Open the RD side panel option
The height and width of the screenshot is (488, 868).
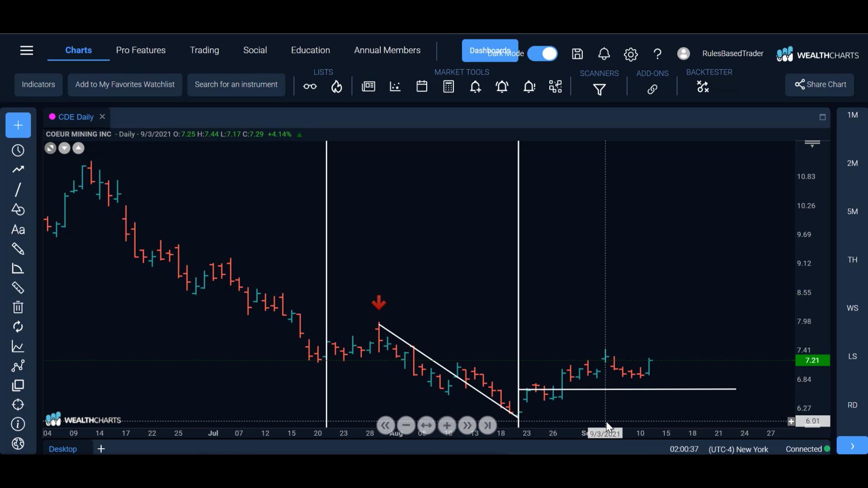click(x=853, y=405)
